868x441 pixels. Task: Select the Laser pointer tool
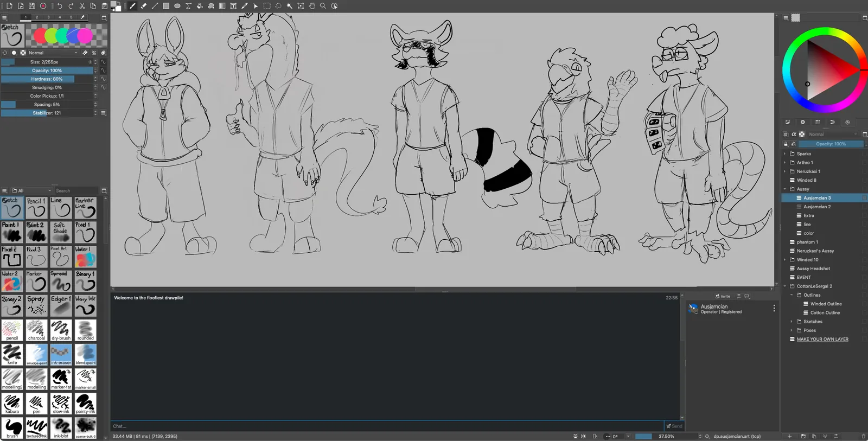click(256, 6)
